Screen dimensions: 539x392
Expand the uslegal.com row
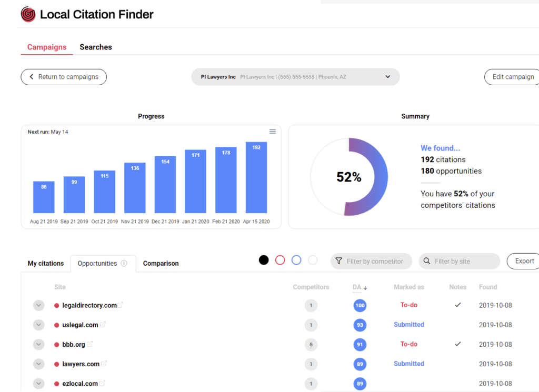click(38, 325)
